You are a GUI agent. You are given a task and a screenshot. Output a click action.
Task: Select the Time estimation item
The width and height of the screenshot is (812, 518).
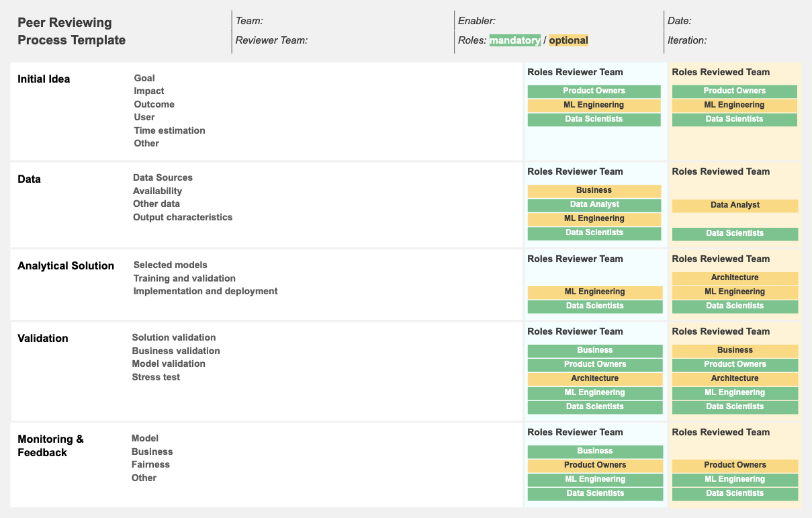tap(169, 130)
